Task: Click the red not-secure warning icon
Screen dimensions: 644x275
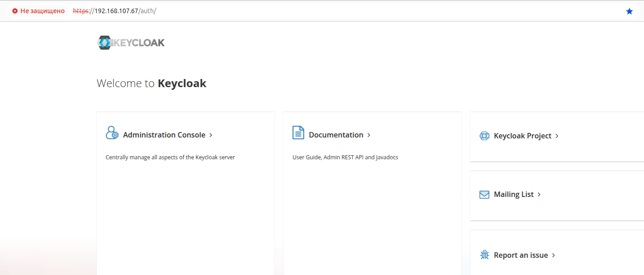Action: click(x=15, y=11)
